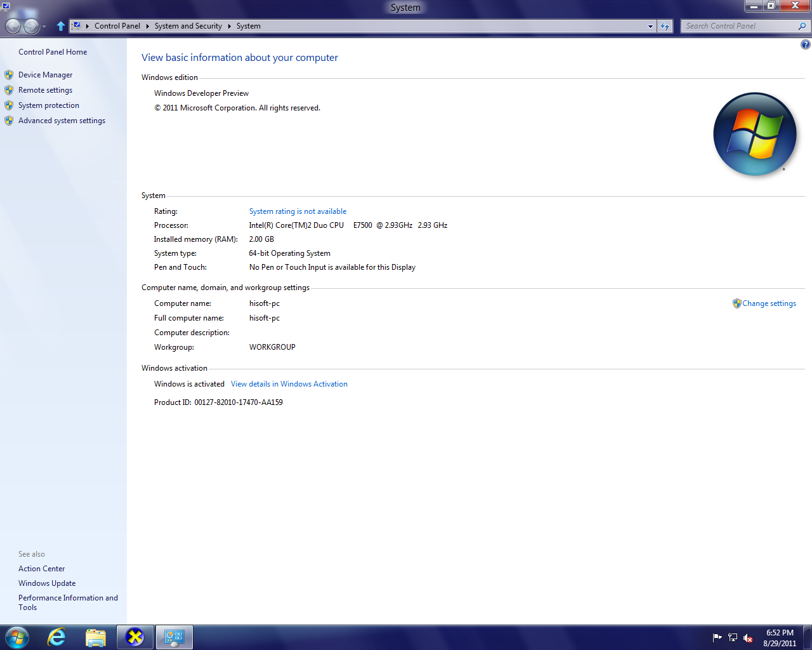812x650 pixels.
Task: Open Windows Explorer folder icon on taskbar
Action: coord(96,637)
